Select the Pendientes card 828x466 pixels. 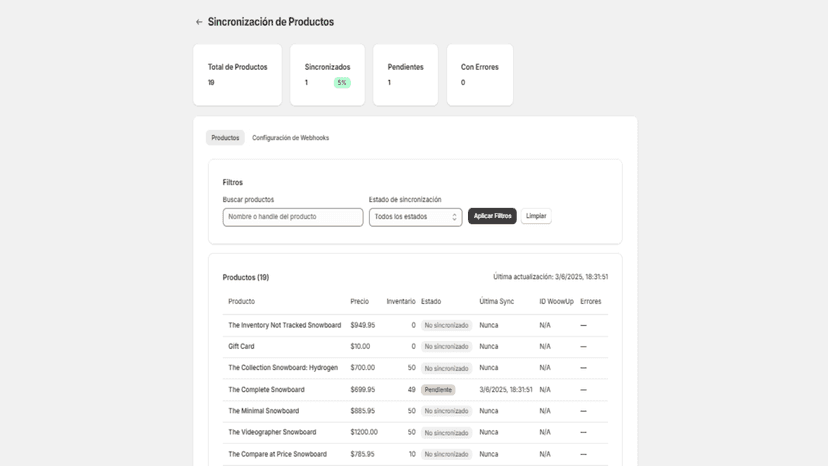click(x=406, y=75)
